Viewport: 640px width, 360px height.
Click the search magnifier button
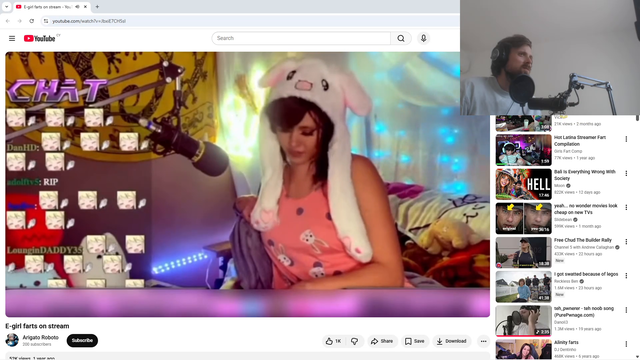pos(401,38)
